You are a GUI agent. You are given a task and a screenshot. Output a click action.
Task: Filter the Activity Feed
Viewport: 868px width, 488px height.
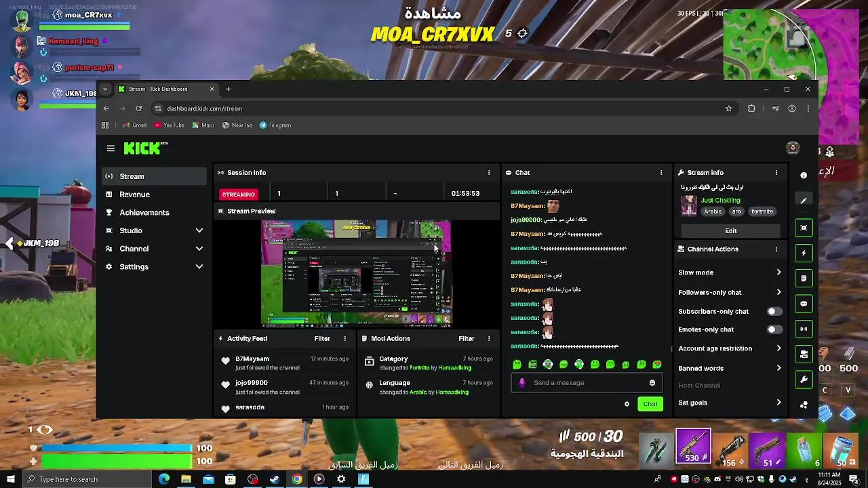322,338
